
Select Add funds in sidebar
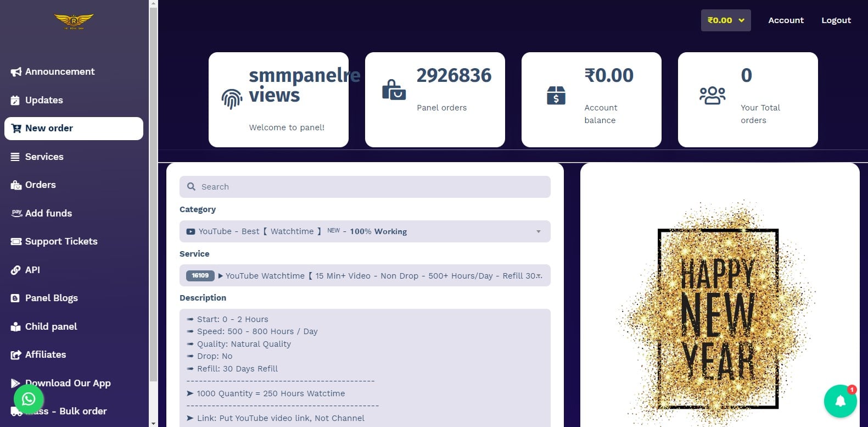(48, 213)
